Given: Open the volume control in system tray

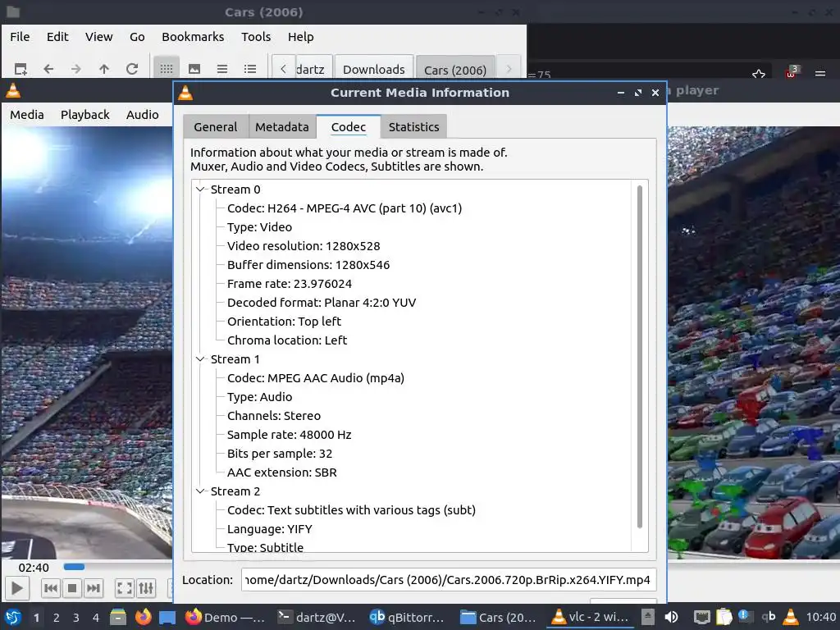Looking at the screenshot, I should 671,617.
